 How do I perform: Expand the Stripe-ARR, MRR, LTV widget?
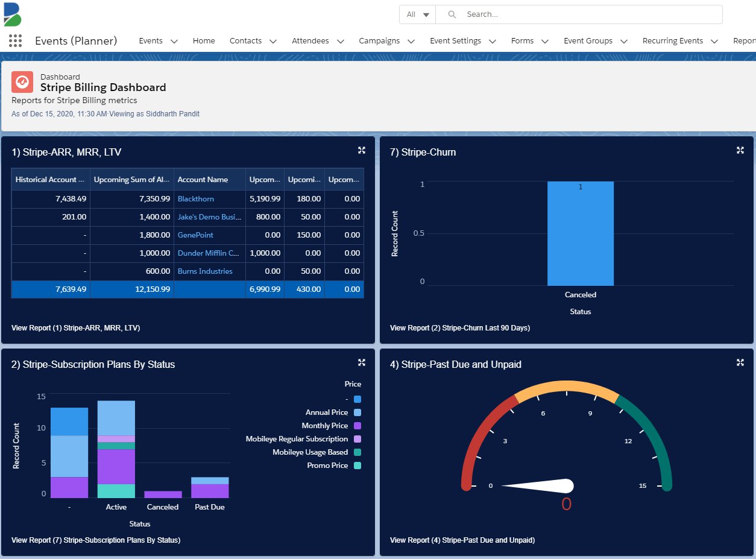click(x=361, y=150)
